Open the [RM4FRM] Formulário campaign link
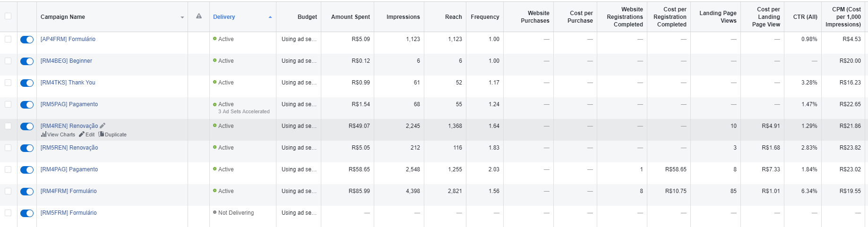Viewport: 868px width, 227px height. [x=69, y=191]
